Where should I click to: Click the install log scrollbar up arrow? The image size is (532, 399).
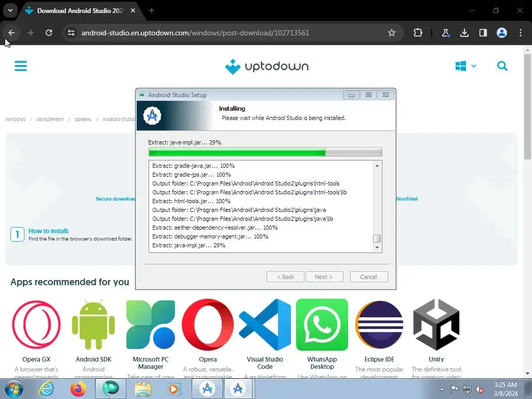click(x=377, y=166)
